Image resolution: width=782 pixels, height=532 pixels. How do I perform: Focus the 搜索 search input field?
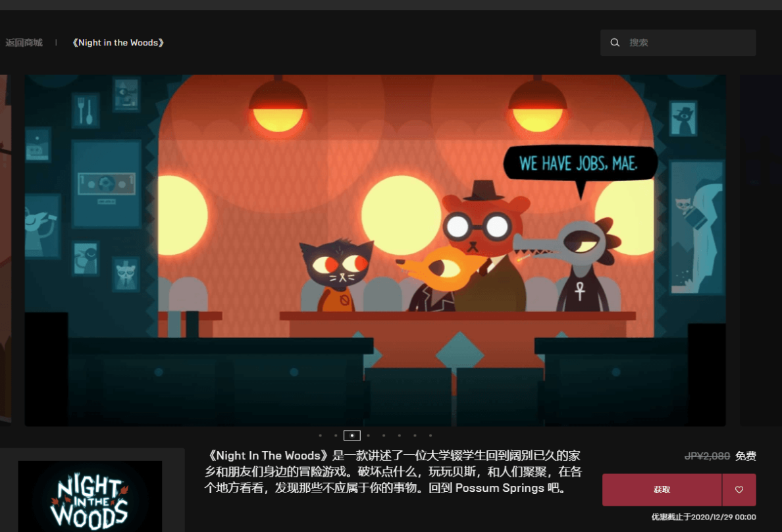[x=678, y=42]
